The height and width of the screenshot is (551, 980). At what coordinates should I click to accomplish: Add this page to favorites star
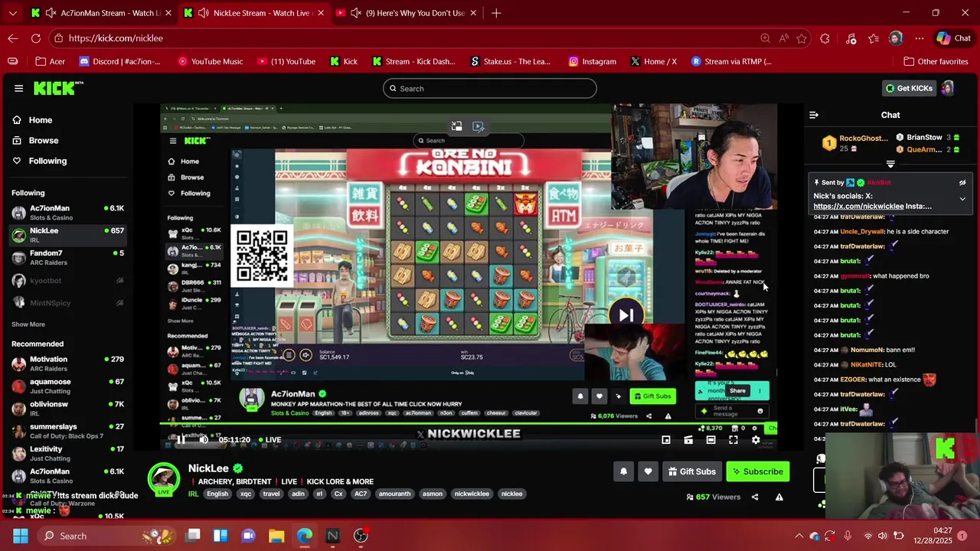[x=802, y=38]
